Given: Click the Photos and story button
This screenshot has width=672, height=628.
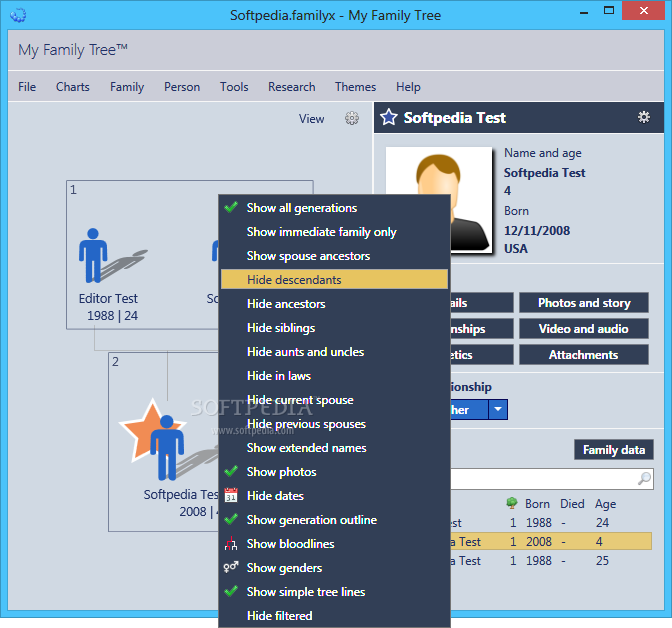Looking at the screenshot, I should (x=584, y=303).
